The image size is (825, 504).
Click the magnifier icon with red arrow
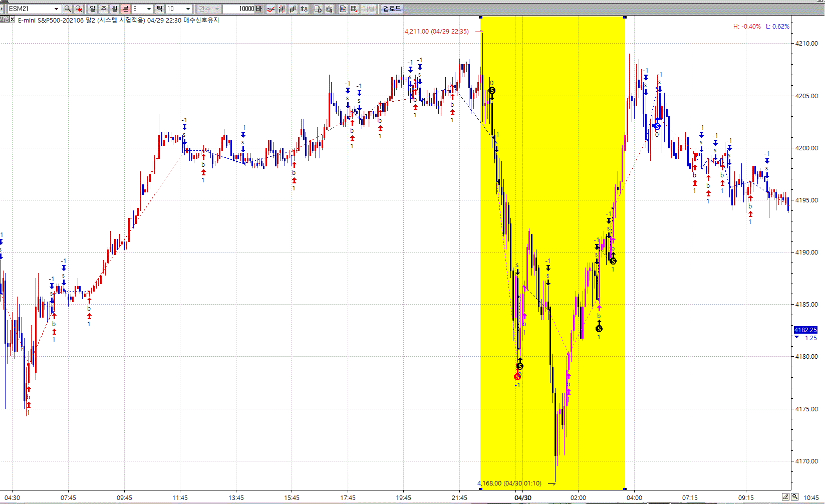tap(79, 9)
